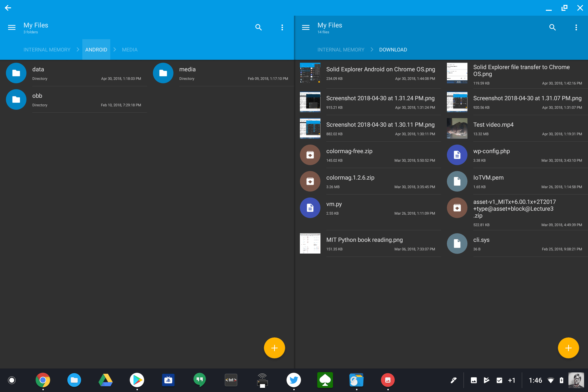Select file name 'IoTVM.pem'
This screenshot has height=392, width=588.
click(489, 178)
